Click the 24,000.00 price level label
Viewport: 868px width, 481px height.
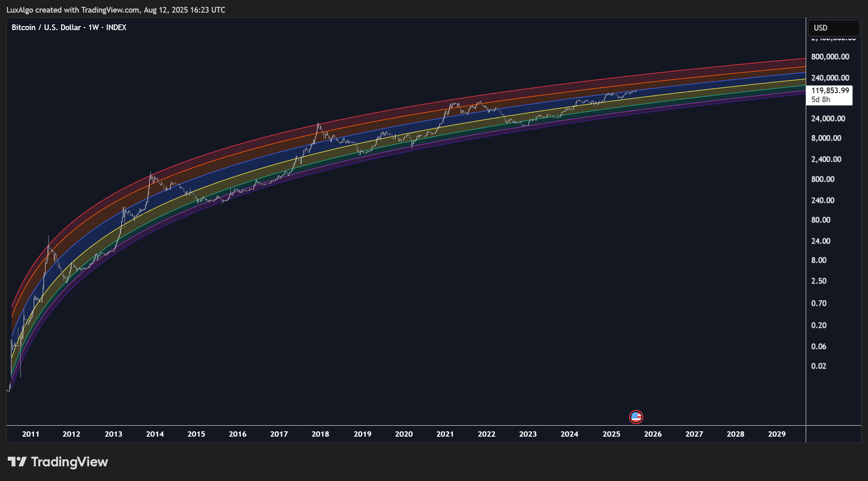point(828,118)
